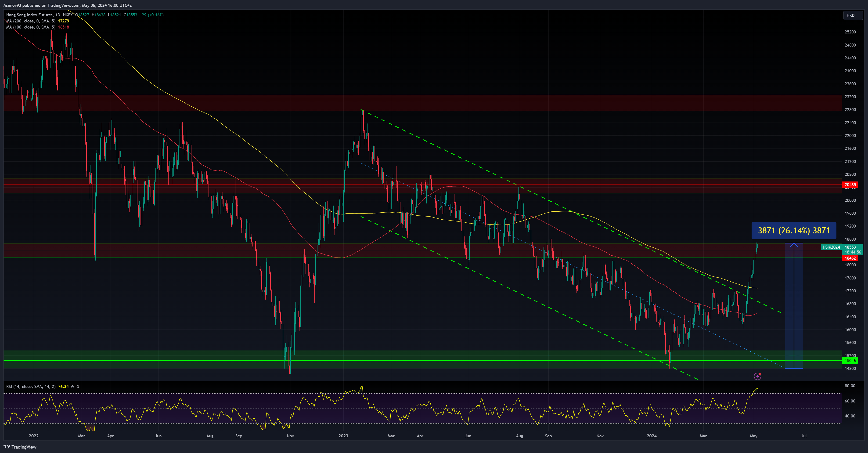This screenshot has width=868, height=453.
Task: Click the Asimov93 published header text
Action: [x=67, y=5]
